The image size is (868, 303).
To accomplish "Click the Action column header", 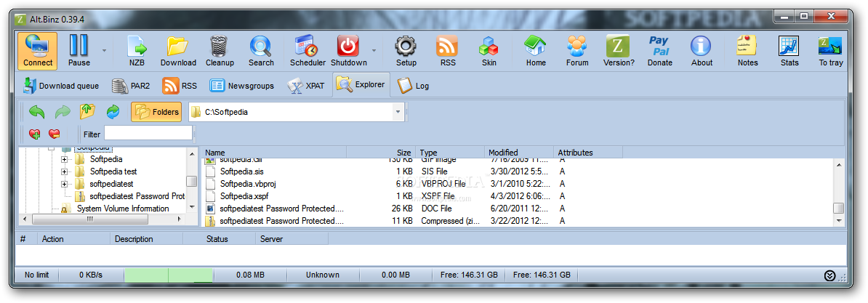I will point(73,239).
